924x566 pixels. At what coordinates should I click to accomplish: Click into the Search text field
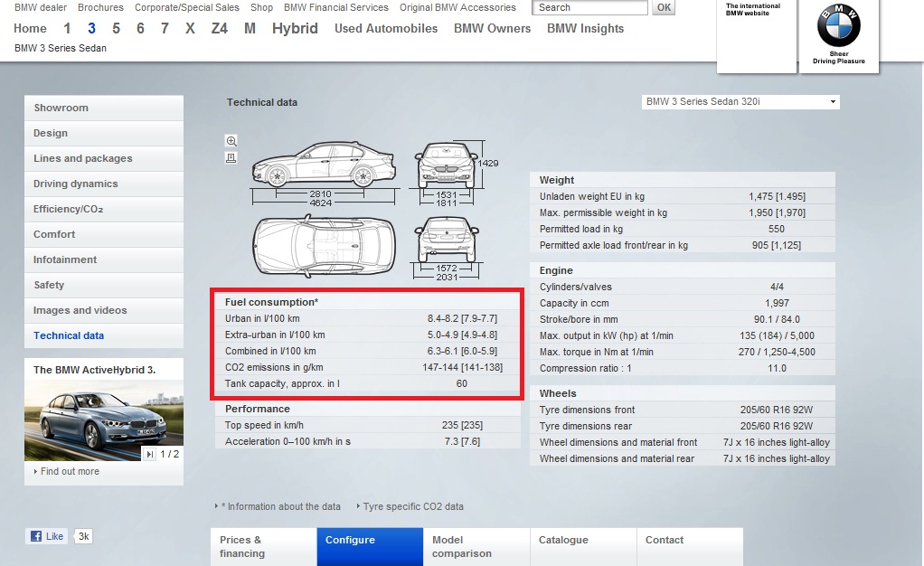point(589,7)
